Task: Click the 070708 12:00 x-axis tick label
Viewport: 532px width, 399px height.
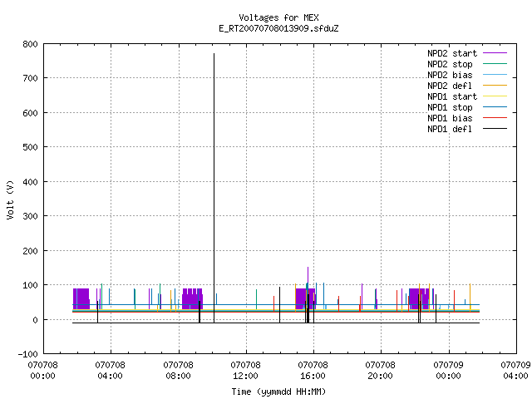Action: point(246,370)
